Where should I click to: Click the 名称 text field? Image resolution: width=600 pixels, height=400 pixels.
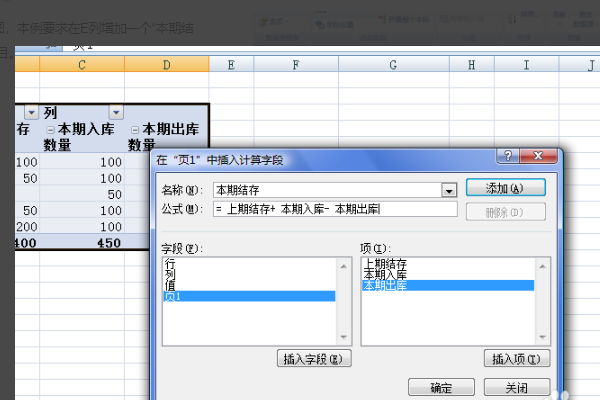326,189
